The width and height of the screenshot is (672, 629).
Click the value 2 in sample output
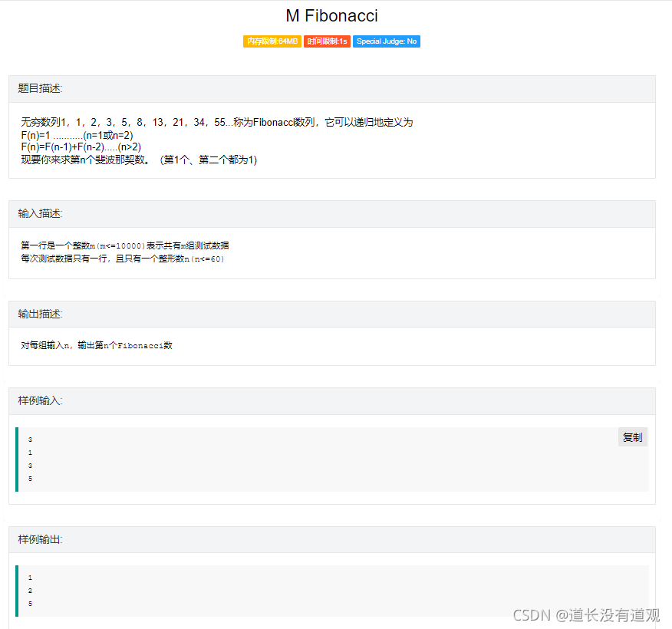[30, 591]
